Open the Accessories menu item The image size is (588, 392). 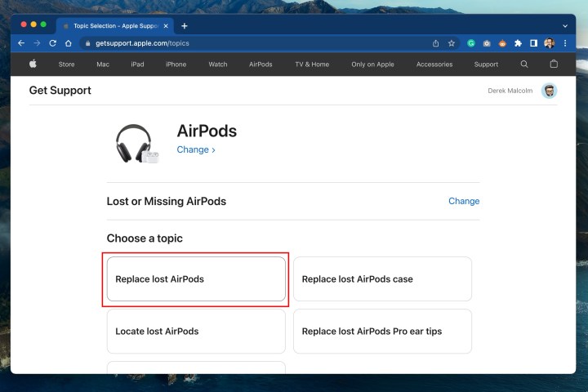434,65
